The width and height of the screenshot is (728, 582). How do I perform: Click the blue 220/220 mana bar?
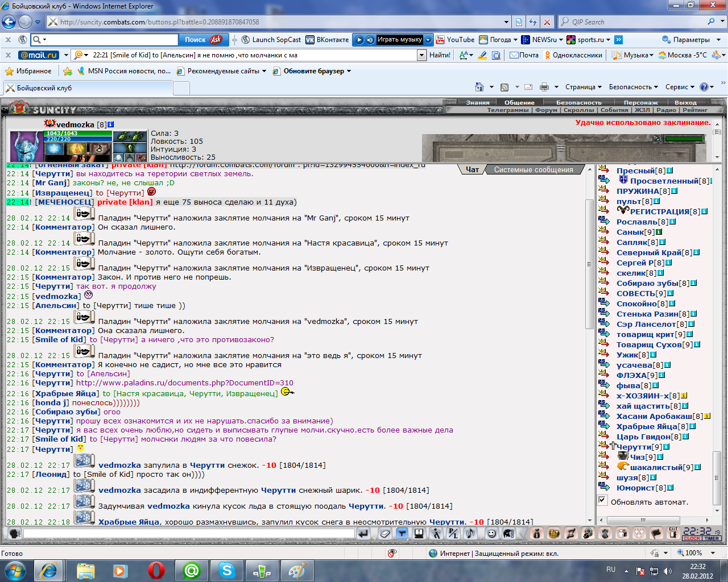(77, 139)
